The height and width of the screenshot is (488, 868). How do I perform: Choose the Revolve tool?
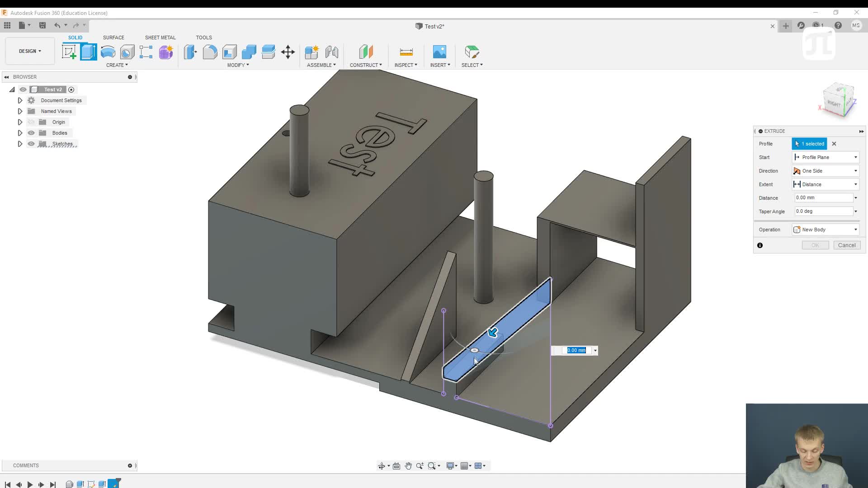click(x=108, y=52)
